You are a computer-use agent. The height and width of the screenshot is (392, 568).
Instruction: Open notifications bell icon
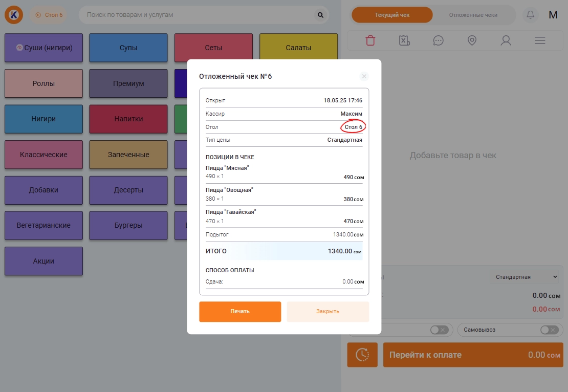coord(530,15)
